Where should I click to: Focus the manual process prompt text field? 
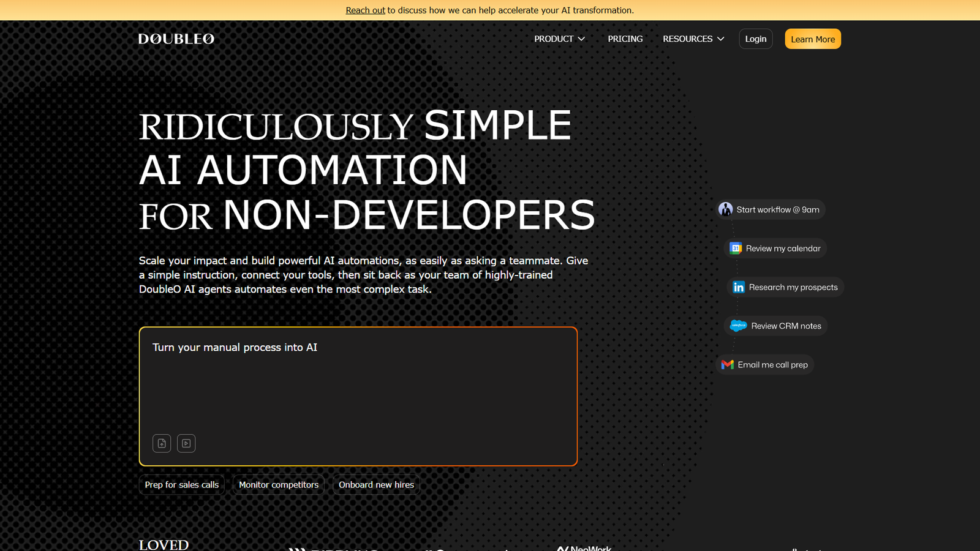[x=358, y=396]
